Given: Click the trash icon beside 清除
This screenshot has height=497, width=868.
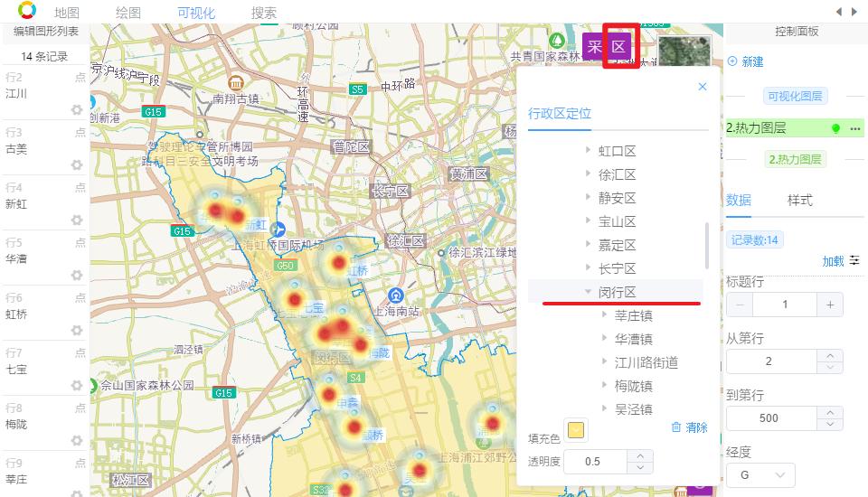Looking at the screenshot, I should coord(676,427).
